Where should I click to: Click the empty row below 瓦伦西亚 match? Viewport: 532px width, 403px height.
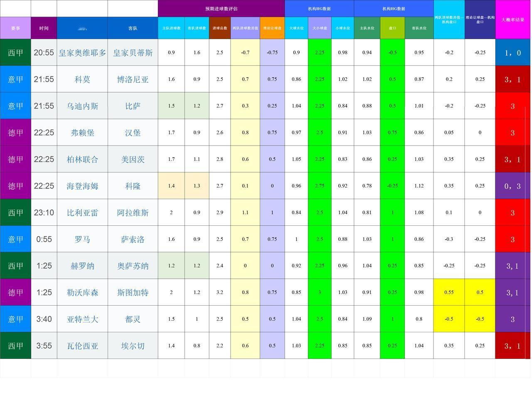[266, 368]
